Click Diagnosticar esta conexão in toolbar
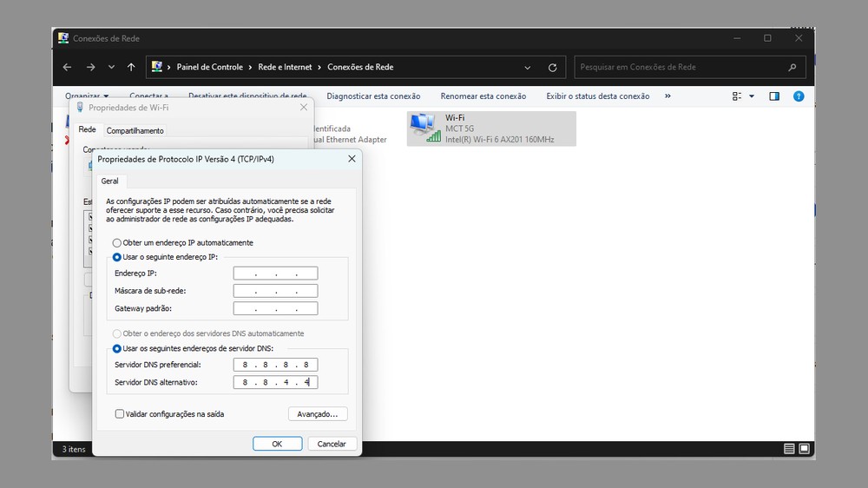Viewport: 868px width, 488px height. (373, 96)
